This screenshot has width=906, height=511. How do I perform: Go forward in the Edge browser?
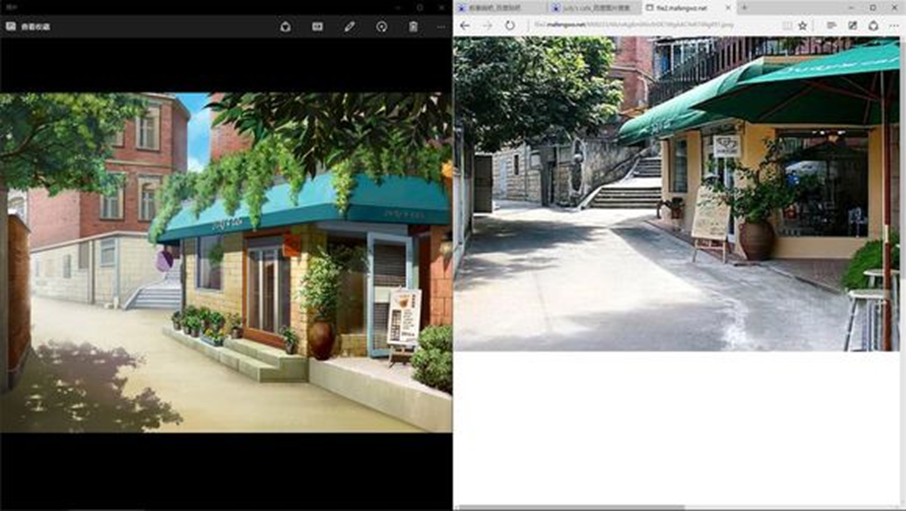[487, 25]
